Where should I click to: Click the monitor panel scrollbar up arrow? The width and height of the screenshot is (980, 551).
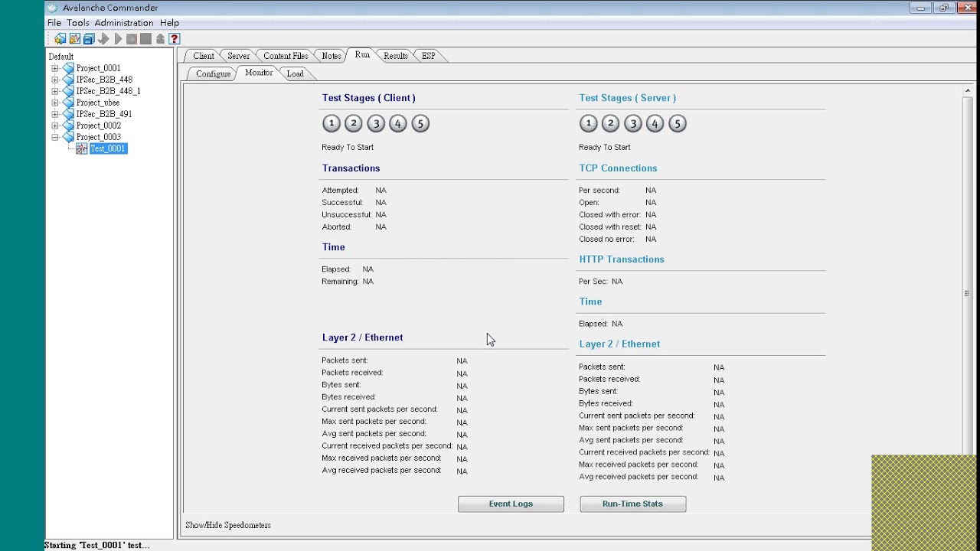point(968,91)
